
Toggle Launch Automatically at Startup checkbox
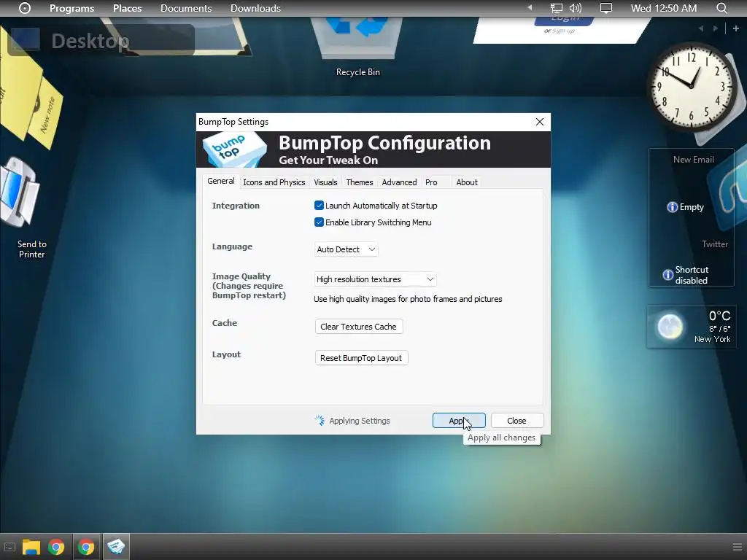click(320, 205)
